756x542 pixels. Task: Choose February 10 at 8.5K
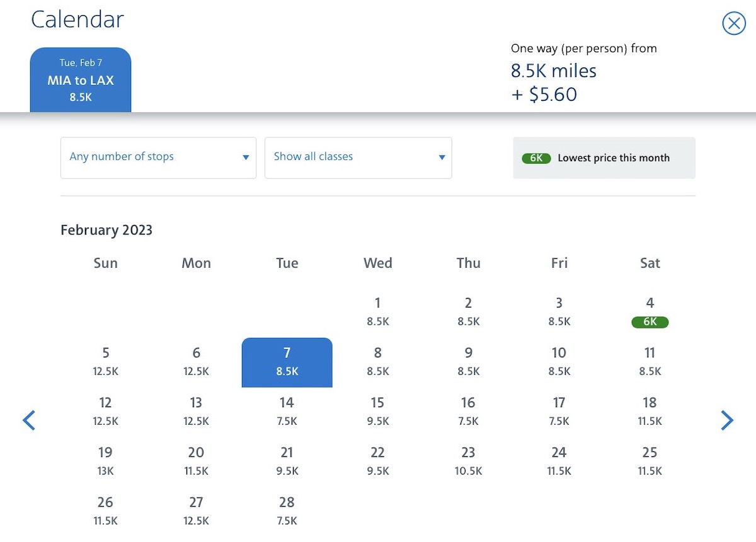tap(559, 362)
